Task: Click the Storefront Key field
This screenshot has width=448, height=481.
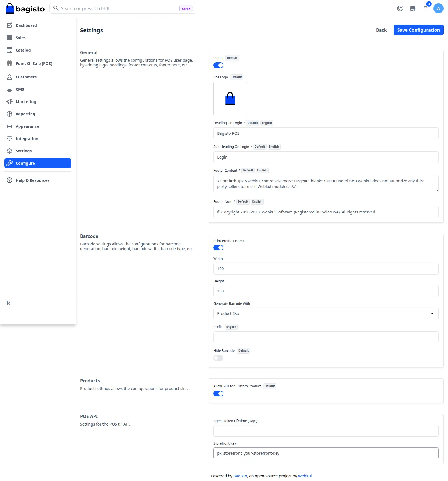Action: [x=326, y=453]
